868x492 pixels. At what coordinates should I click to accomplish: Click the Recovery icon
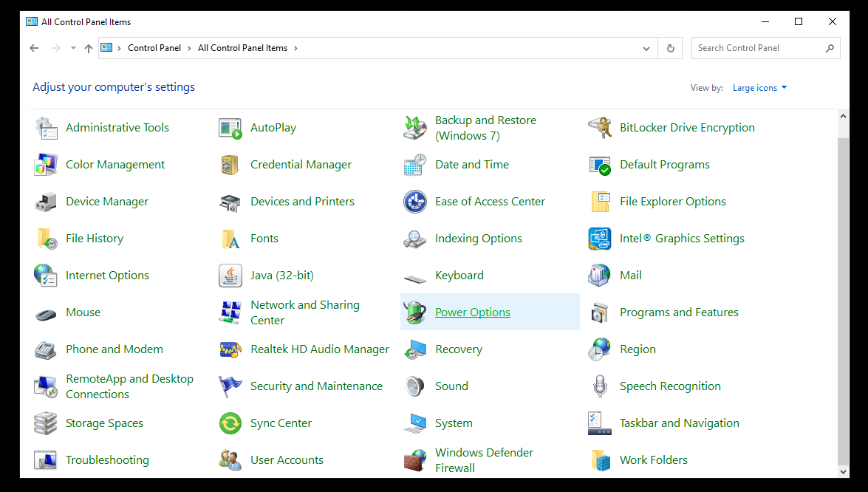(415, 349)
